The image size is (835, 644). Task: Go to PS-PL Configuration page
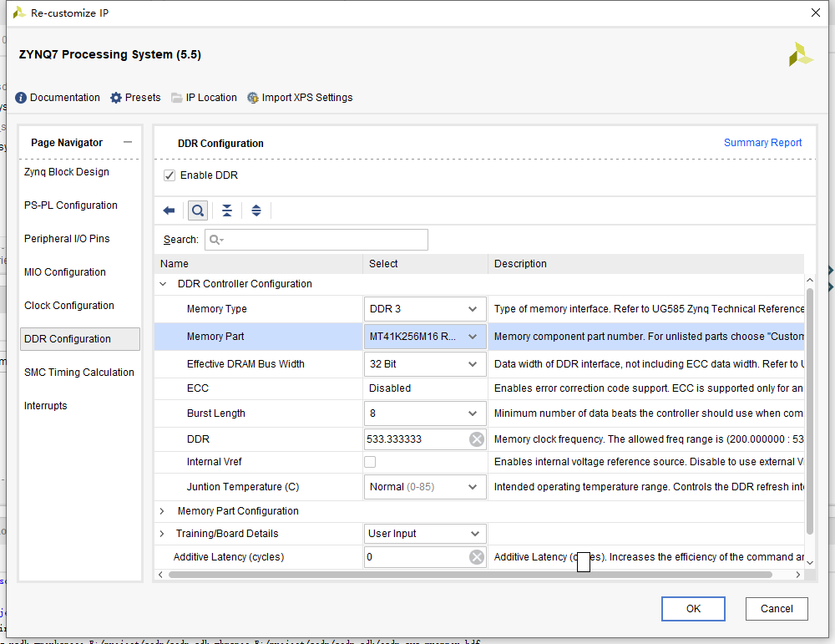pyautogui.click(x=71, y=205)
